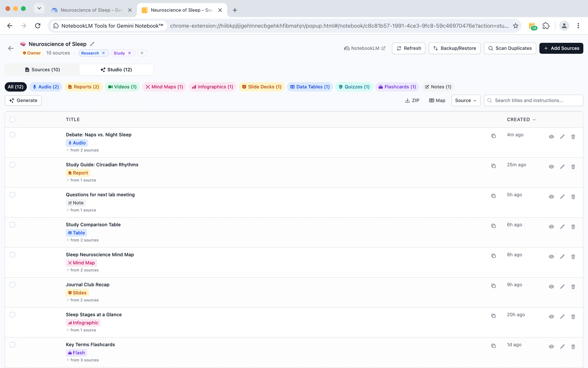The image size is (588, 368).
Task: Filter by Mind Maps (1) chip
Action: (164, 87)
